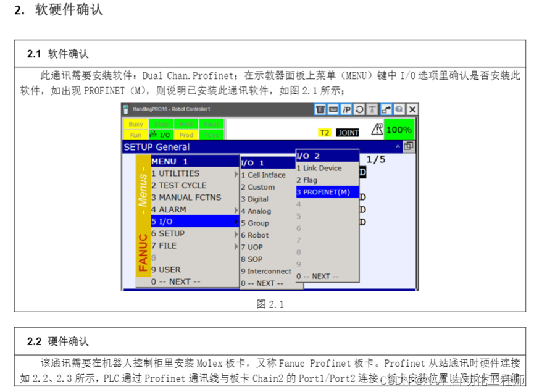Expand the submenu arrow beside 7 FILE

(x=236, y=246)
